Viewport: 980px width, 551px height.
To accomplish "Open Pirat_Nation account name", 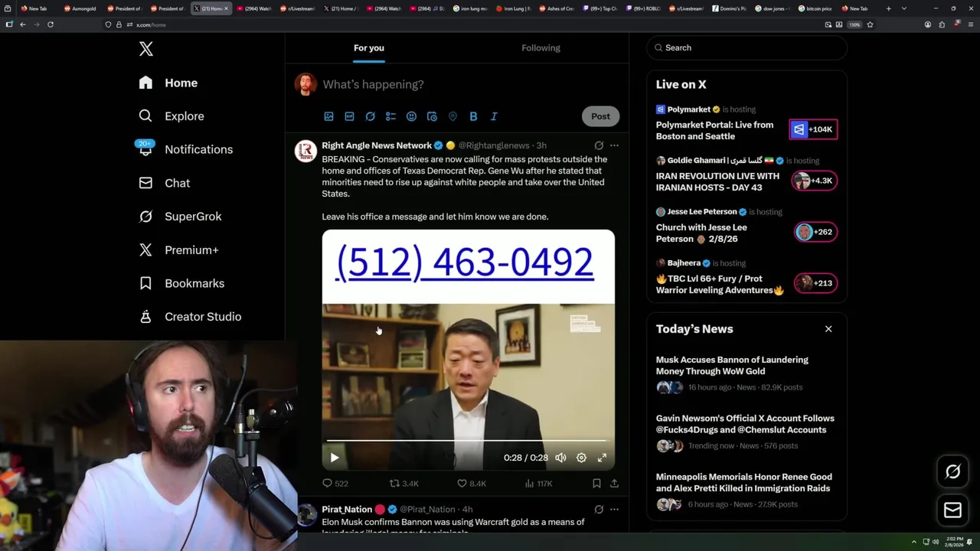I will click(x=347, y=509).
